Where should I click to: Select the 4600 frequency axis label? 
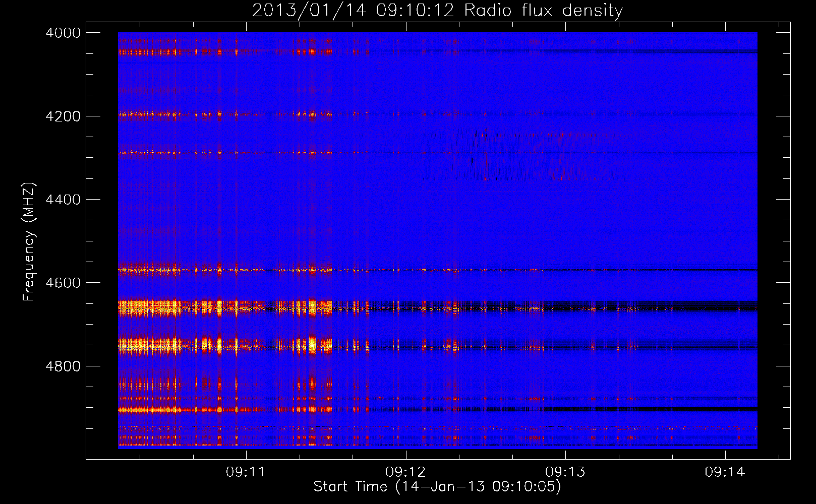tap(63, 283)
